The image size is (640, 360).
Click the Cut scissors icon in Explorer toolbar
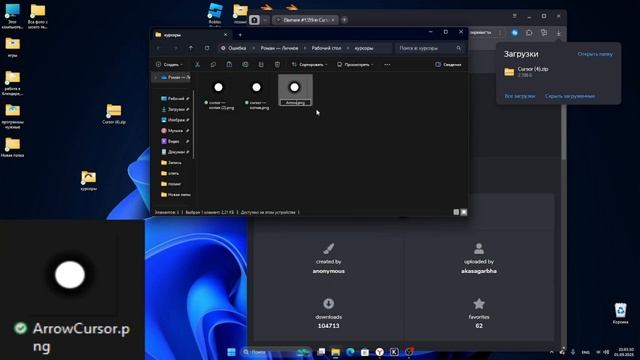pos(197,64)
